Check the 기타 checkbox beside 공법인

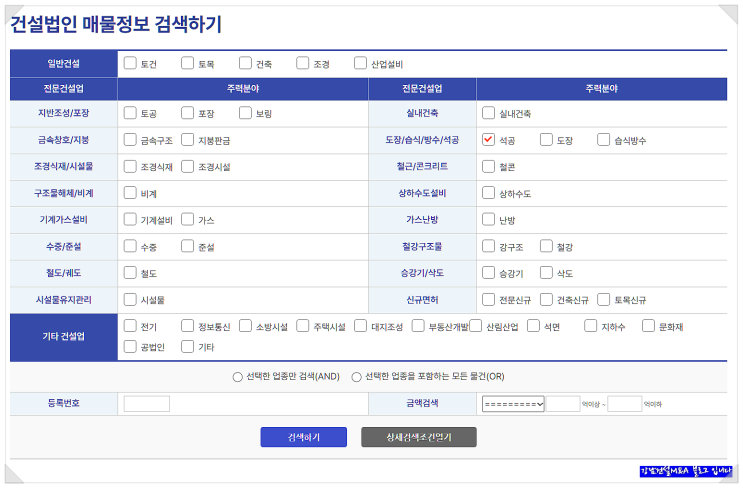tap(188, 346)
